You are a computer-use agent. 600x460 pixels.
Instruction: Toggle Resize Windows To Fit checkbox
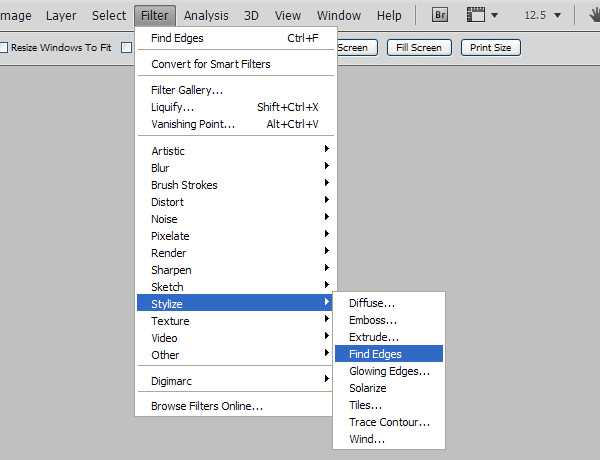pyautogui.click(x=5, y=47)
